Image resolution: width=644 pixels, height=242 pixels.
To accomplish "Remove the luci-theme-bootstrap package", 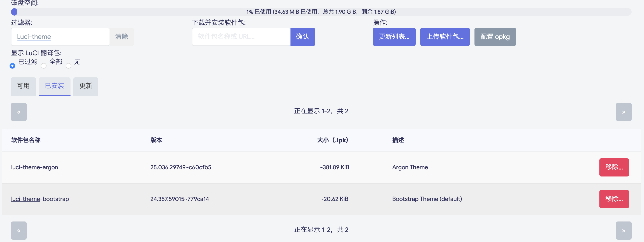I will 614,199.
